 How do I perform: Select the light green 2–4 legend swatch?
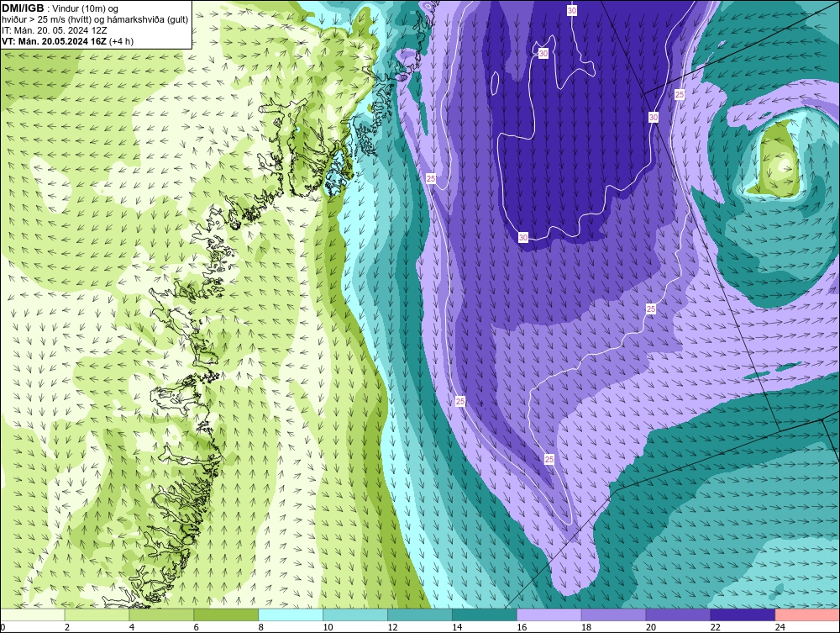97,615
